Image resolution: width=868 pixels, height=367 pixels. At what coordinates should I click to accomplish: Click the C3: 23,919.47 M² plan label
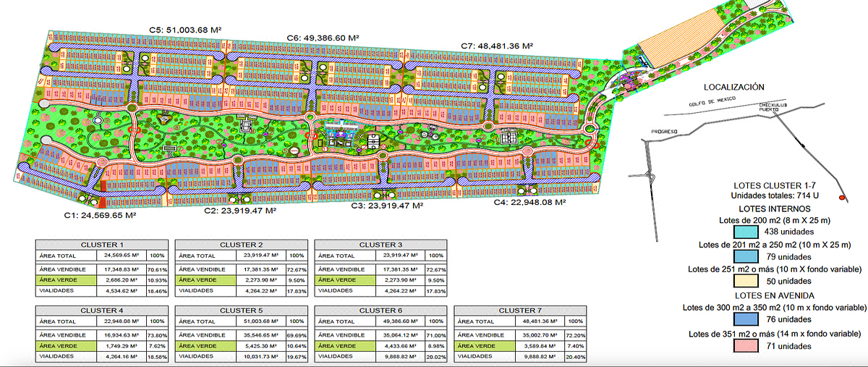pos(387,206)
